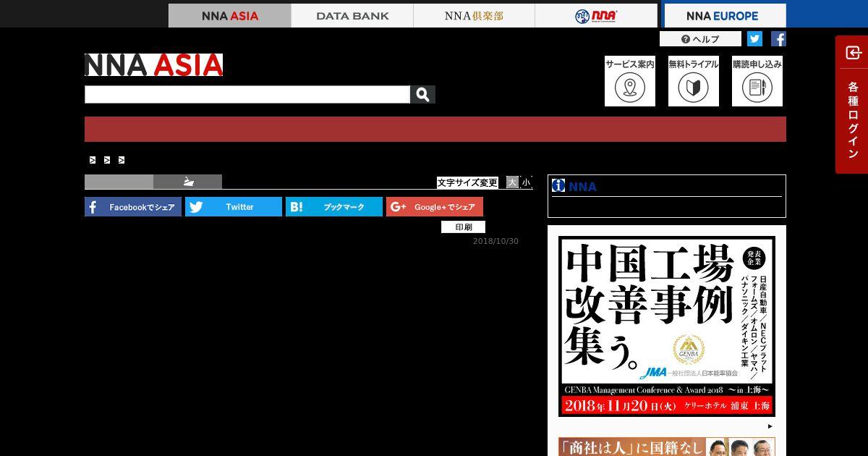Click the red navigation bar

pyautogui.click(x=435, y=129)
